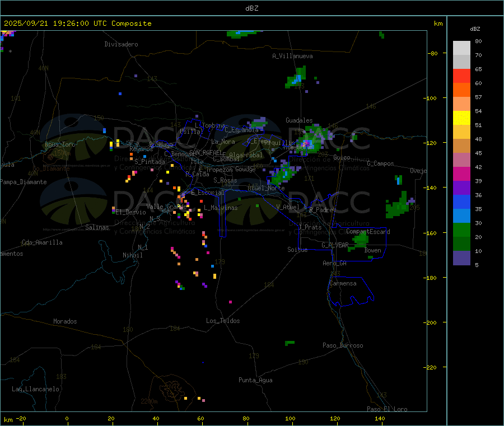Click the yellow 51-54 dBZ legend swatch
The height and width of the screenshot is (426, 504).
[461, 118]
